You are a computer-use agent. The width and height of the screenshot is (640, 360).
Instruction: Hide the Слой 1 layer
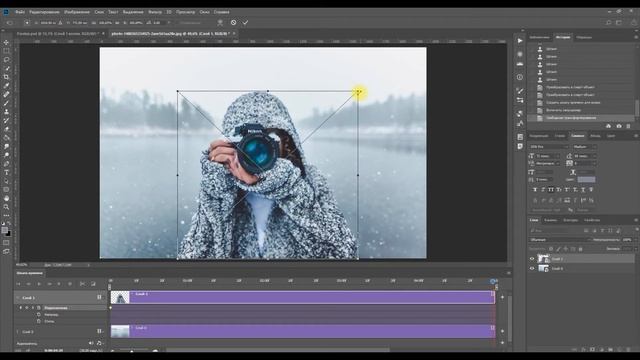[x=532, y=259]
